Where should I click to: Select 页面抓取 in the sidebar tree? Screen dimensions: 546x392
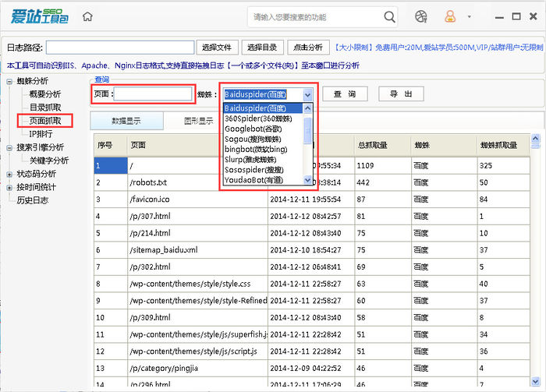point(45,121)
